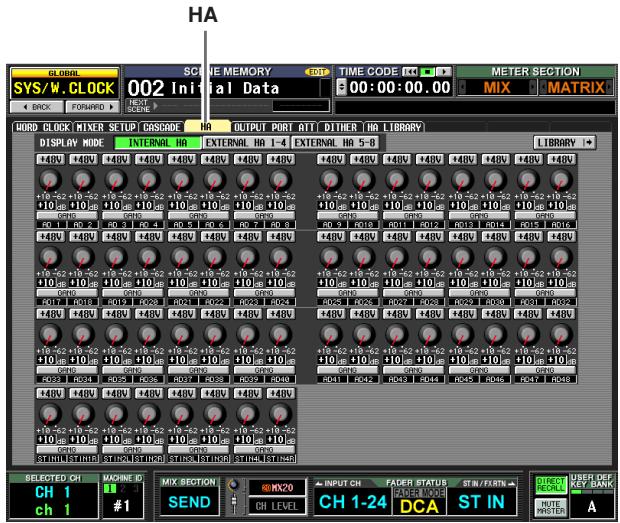This screenshot has width=620, height=523.
Task: Open the MIXER SETUP tab
Action: [106, 127]
